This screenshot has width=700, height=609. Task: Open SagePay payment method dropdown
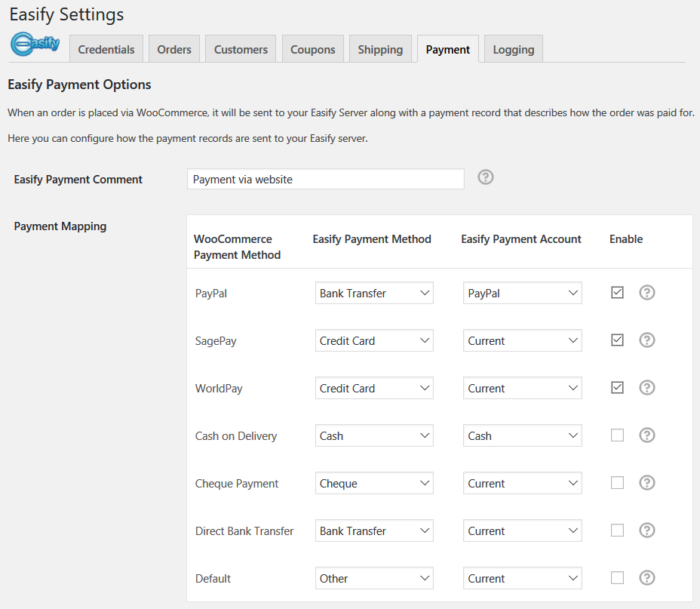[x=374, y=340]
